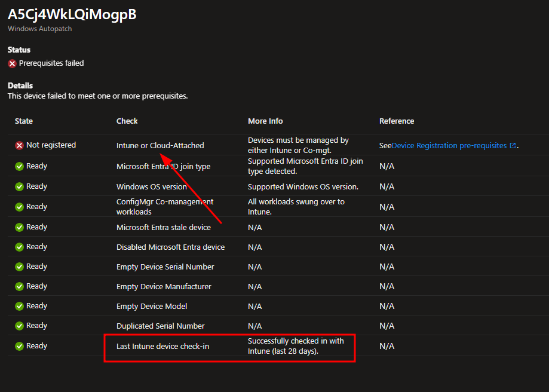This screenshot has height=392, width=549.
Task: Click the Disabled Microsoft Entra device check
Action: (x=170, y=247)
